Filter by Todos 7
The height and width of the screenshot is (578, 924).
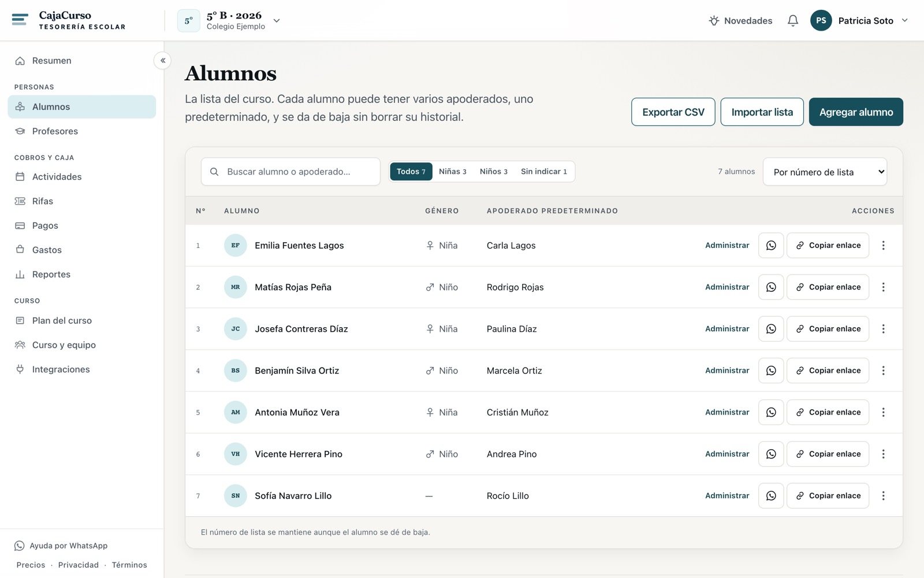tap(411, 172)
